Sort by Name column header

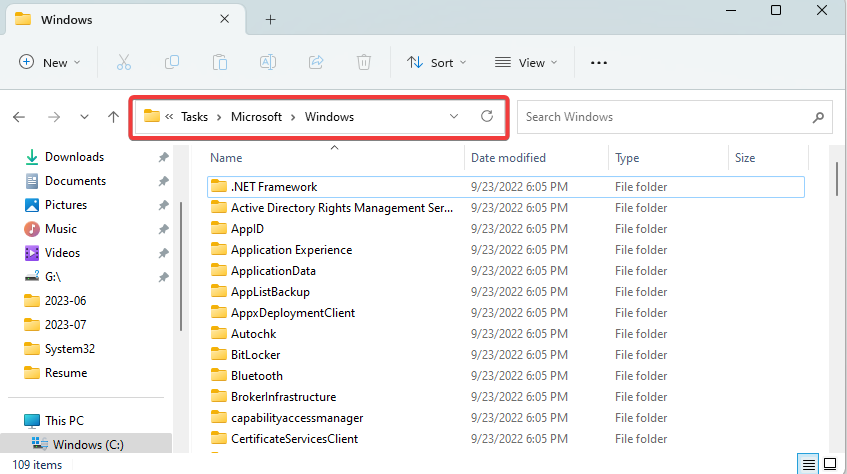point(334,158)
